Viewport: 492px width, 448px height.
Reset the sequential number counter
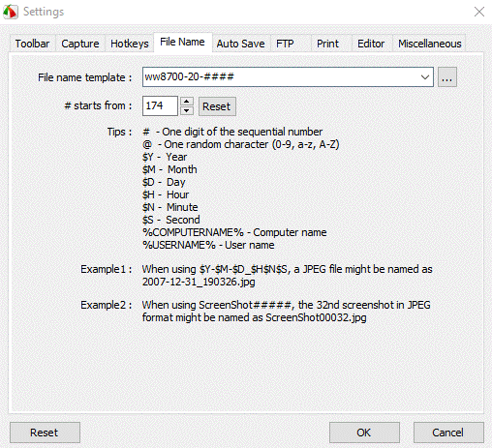pos(217,106)
